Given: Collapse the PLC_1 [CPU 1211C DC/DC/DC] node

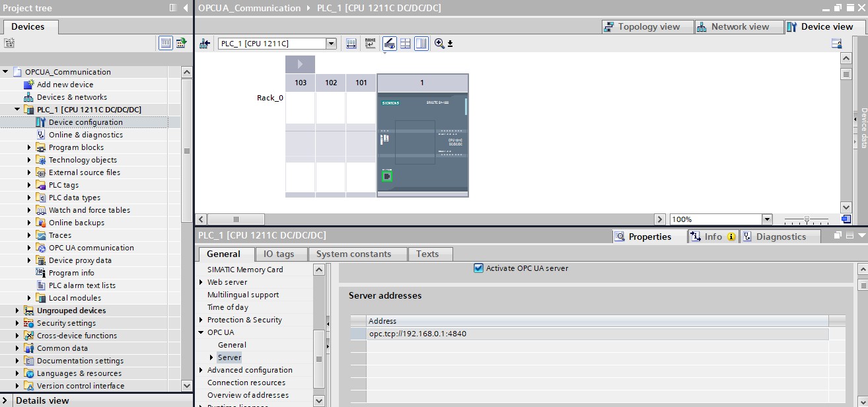Looking at the screenshot, I should (18, 110).
